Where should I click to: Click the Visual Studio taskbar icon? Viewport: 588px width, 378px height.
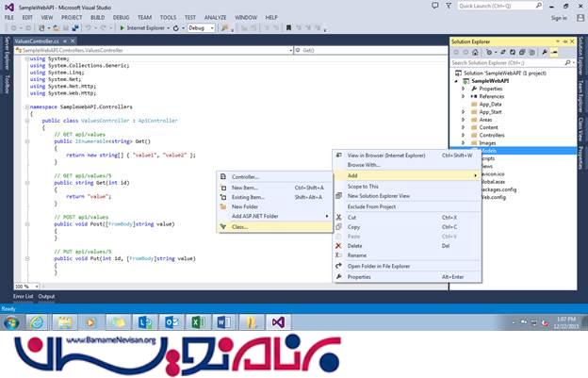pos(277,323)
